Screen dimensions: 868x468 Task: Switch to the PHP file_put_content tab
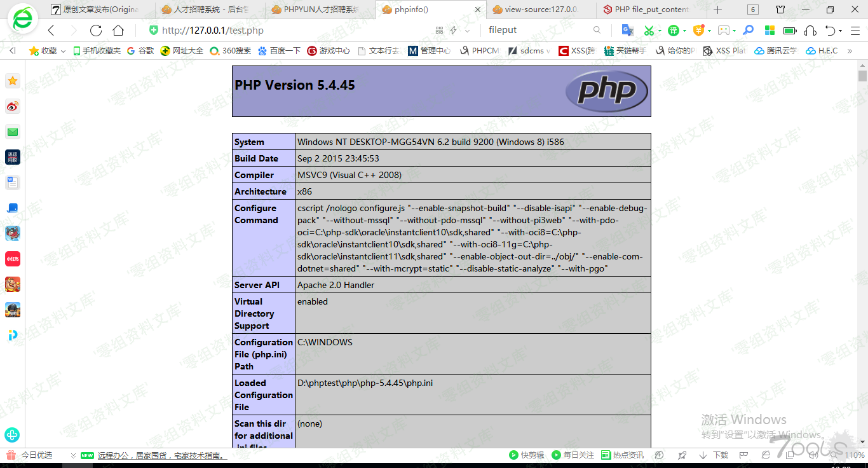[651, 10]
